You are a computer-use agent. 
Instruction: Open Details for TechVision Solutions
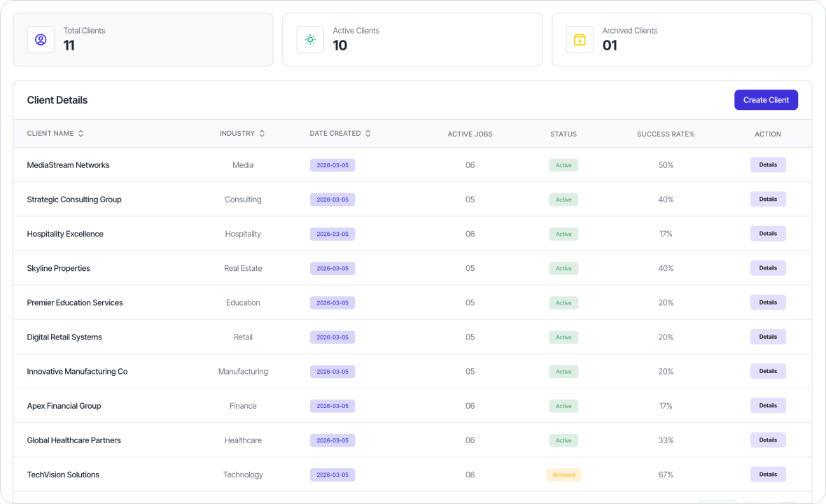[x=768, y=475]
